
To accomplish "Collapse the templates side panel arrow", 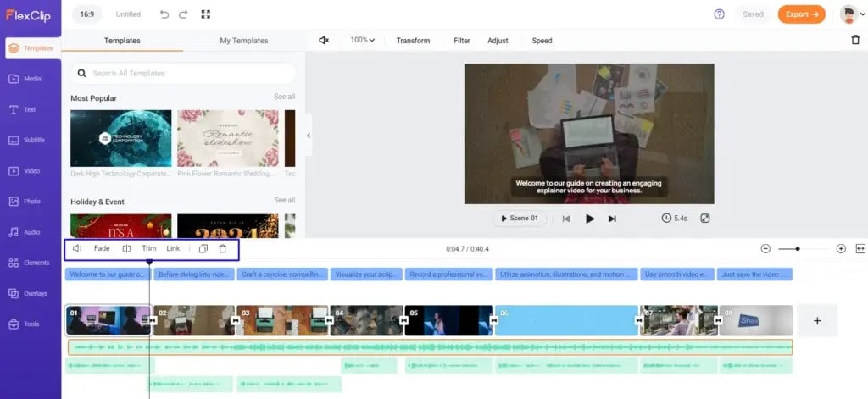I will coord(309,136).
